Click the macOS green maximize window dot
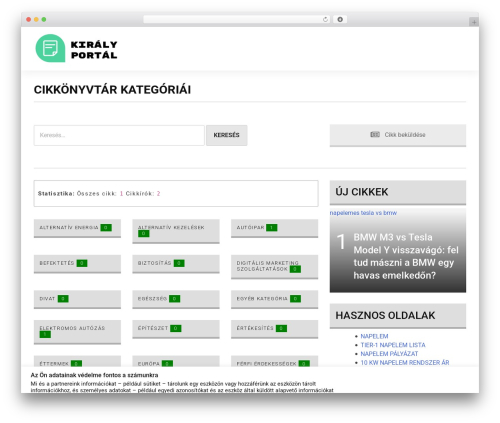Viewport: 500px width, 423px height. click(x=44, y=20)
